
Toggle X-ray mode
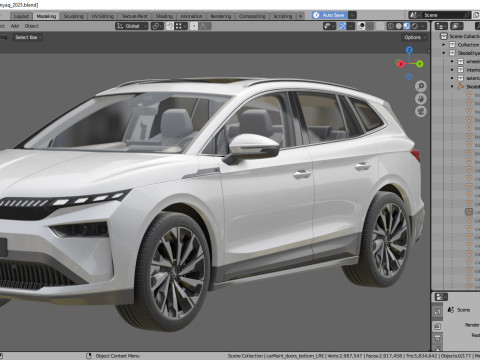point(380,26)
